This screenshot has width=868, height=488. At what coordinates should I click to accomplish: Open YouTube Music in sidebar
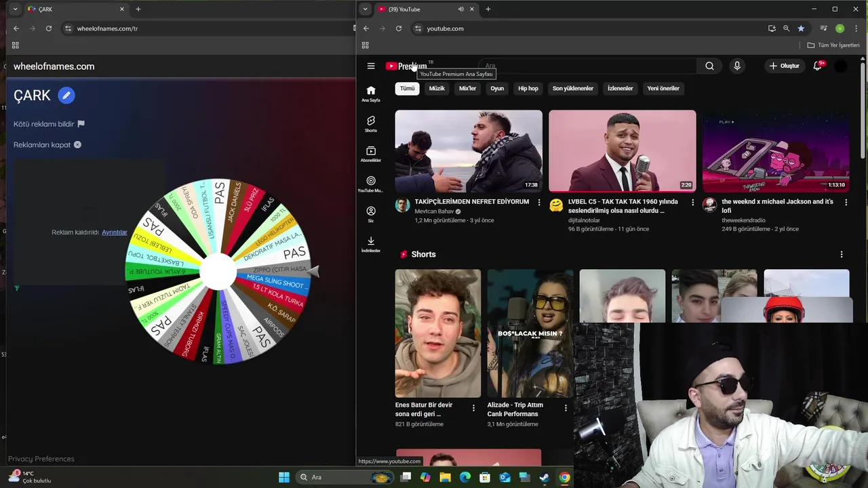(371, 184)
